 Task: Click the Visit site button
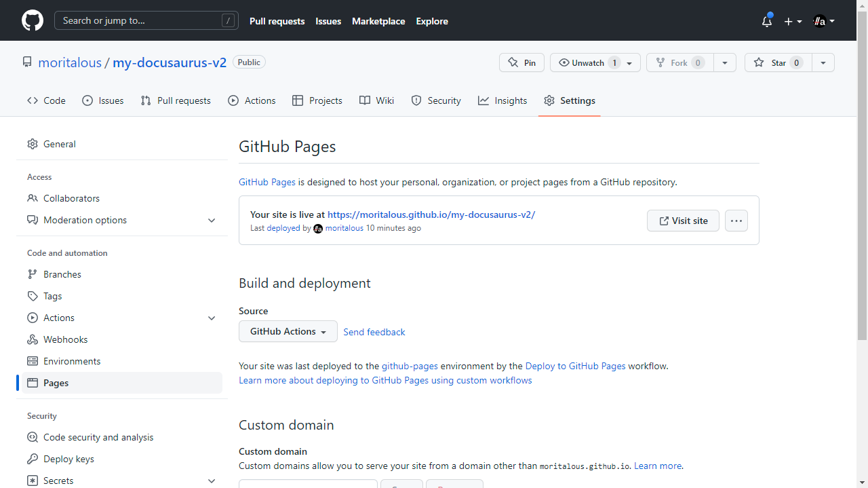[x=683, y=221]
